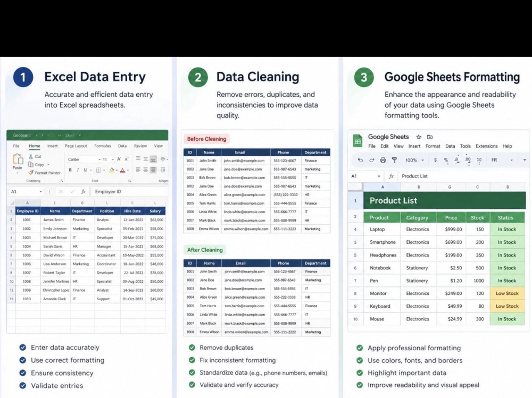Open the font size 11 dropdown

point(113,159)
